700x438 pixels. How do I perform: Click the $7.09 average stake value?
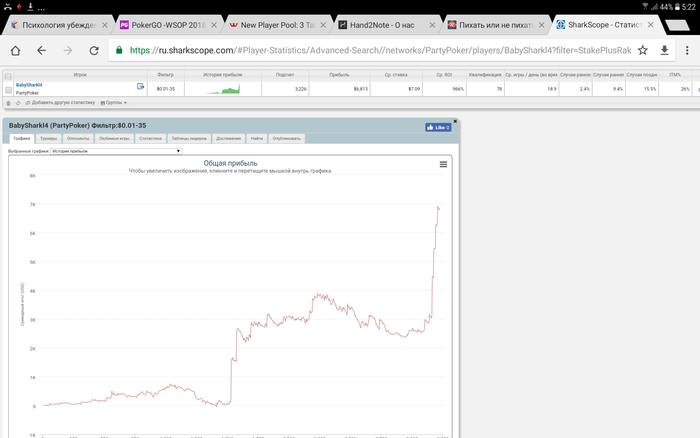coord(414,89)
